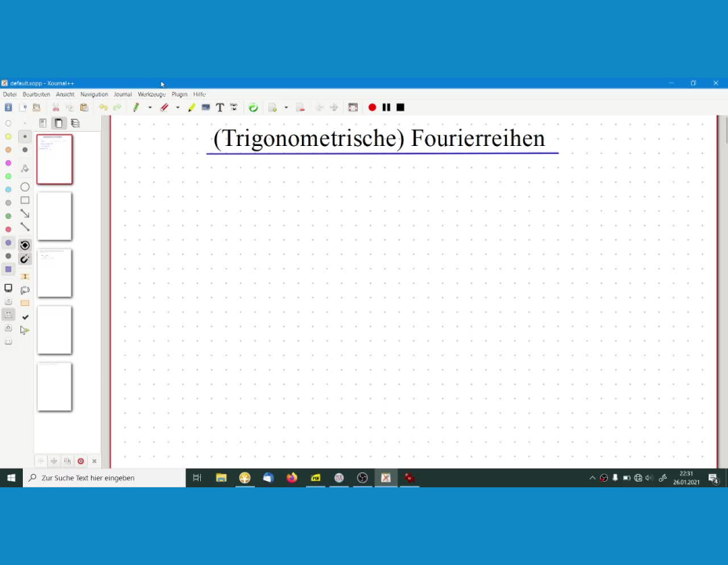Go back with the left arrow

coord(319,108)
